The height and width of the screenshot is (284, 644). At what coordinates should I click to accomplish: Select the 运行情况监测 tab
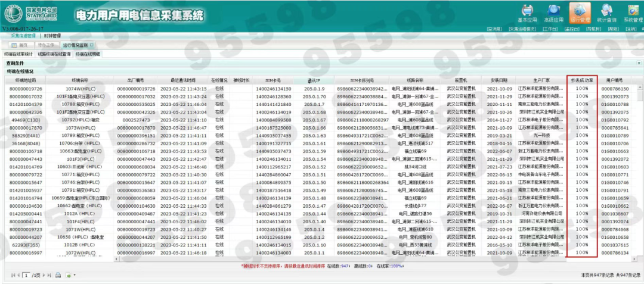click(x=77, y=45)
